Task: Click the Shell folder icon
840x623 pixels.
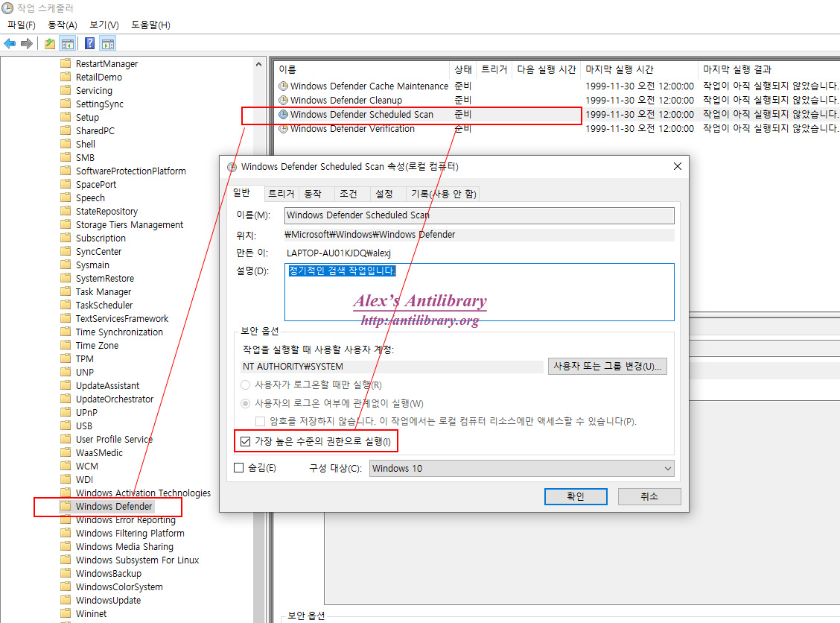Action: pos(66,144)
